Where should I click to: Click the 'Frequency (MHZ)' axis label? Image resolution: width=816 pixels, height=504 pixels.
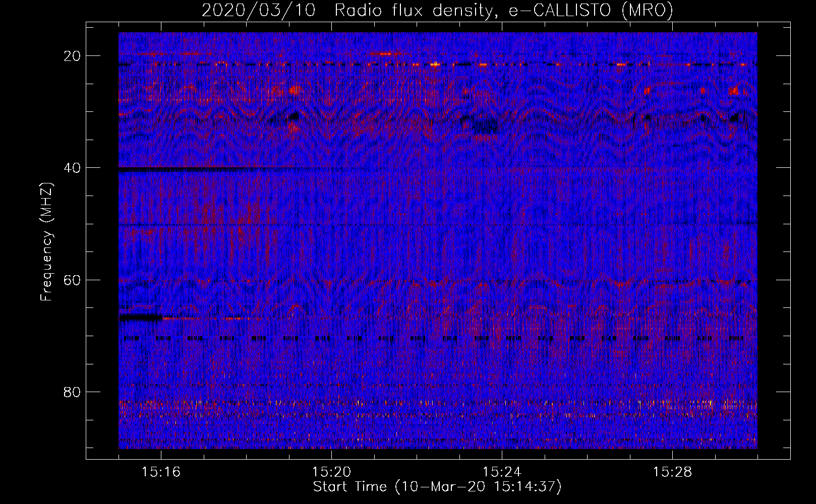point(46,242)
